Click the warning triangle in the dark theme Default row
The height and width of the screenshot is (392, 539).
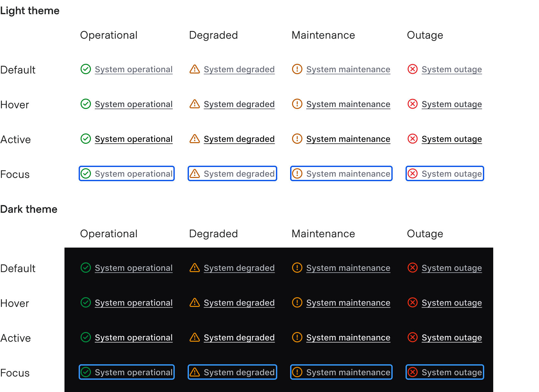coord(195,268)
